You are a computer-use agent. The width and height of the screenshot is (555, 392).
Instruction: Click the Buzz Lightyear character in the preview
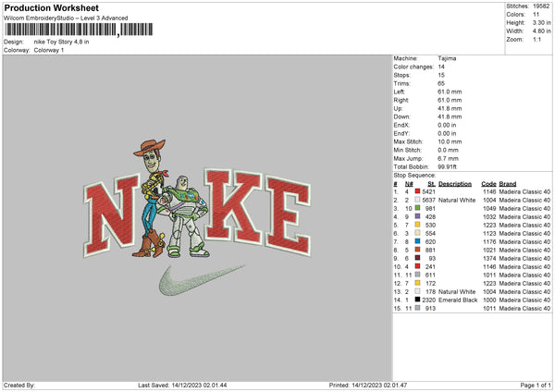point(183,215)
